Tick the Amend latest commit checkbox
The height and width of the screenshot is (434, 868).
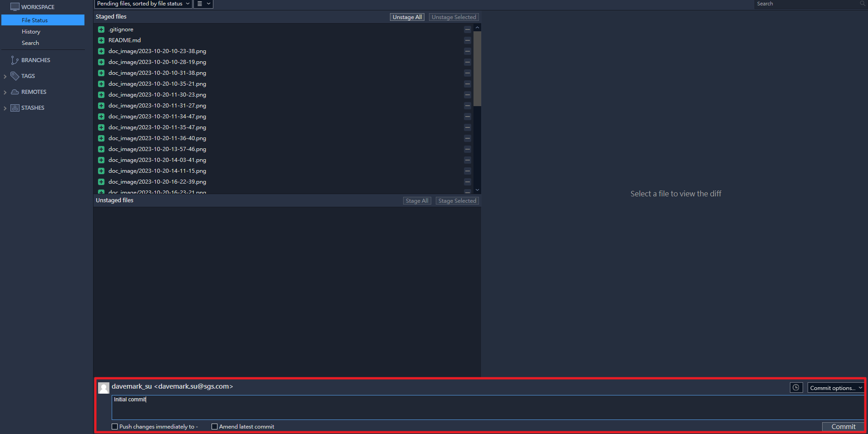[215, 427]
